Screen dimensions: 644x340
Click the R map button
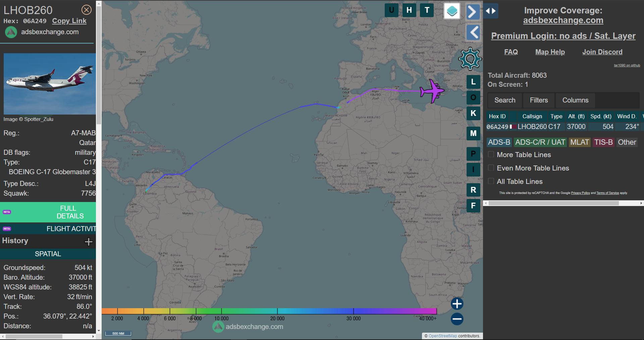(x=473, y=190)
